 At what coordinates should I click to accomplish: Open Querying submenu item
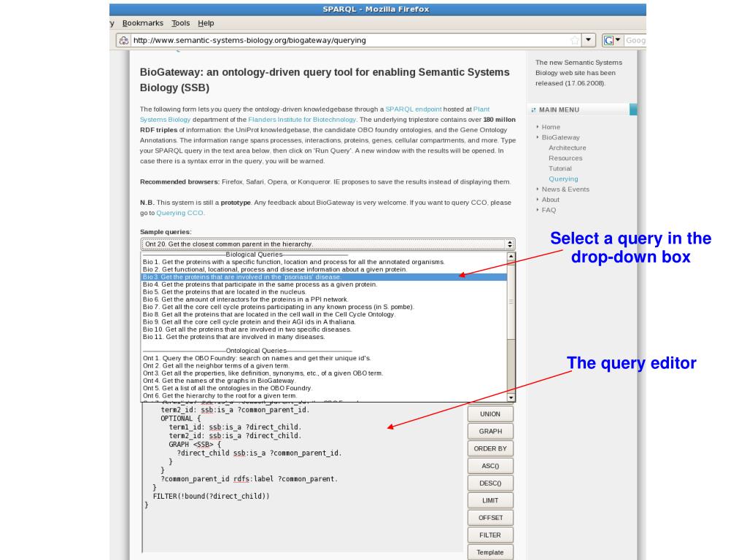tap(563, 179)
